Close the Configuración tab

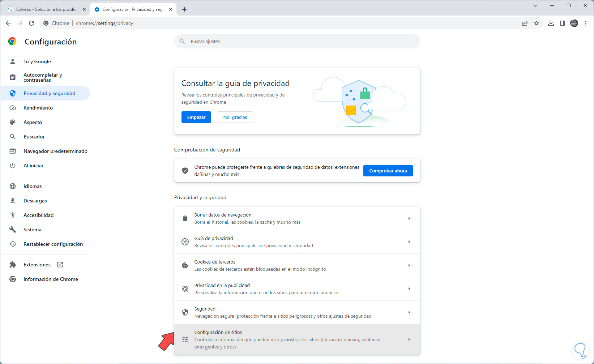click(171, 9)
